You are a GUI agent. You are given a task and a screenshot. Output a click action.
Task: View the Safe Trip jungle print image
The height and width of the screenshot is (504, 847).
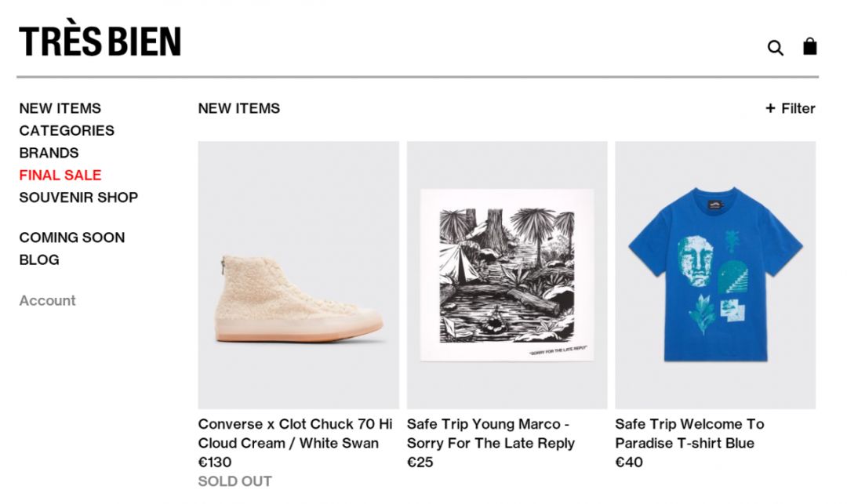(x=507, y=274)
